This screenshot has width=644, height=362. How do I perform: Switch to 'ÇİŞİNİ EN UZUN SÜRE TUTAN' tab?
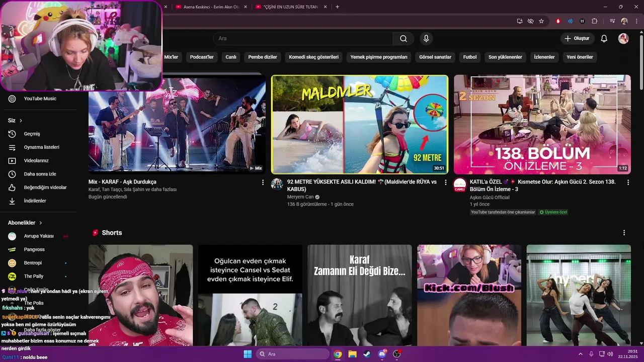291,7
